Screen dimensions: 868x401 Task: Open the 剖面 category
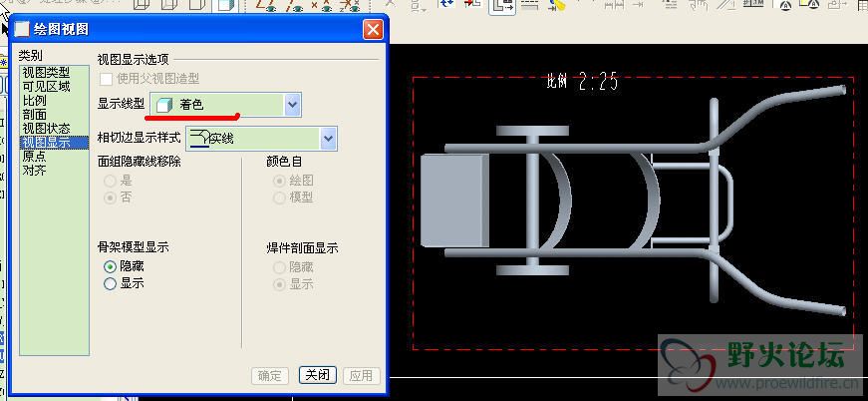point(34,114)
